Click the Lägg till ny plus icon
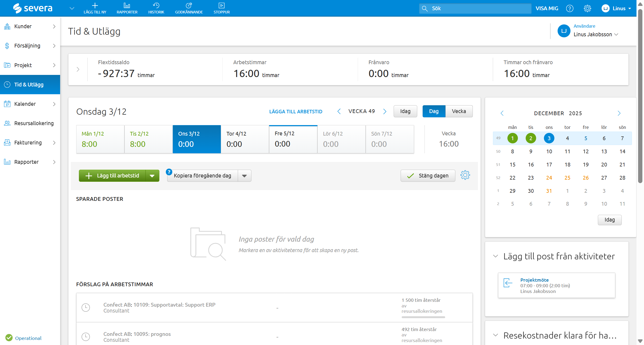 pyautogui.click(x=95, y=6)
